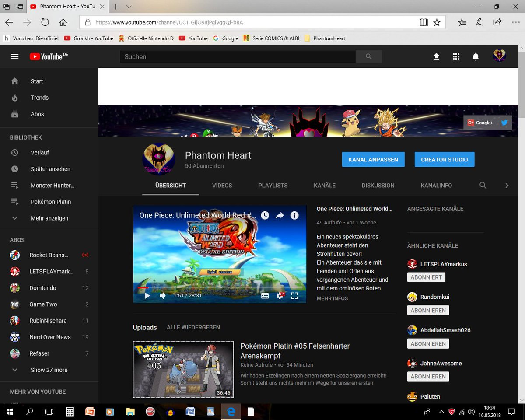
Task: Click Watch later clock on video
Action: 265,215
